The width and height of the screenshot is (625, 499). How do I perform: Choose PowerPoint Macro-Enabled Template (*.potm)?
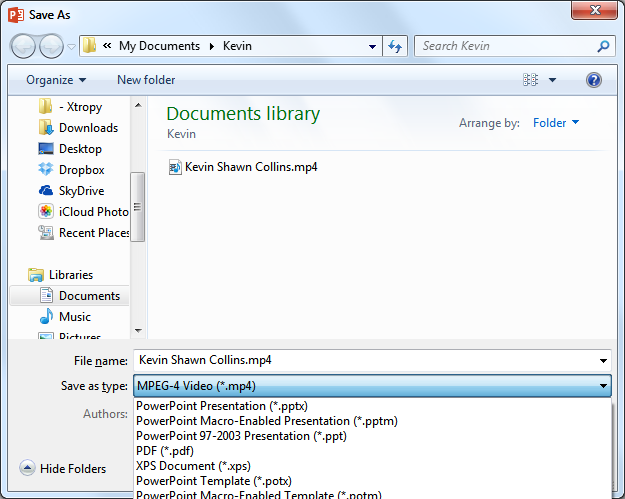pos(259,494)
